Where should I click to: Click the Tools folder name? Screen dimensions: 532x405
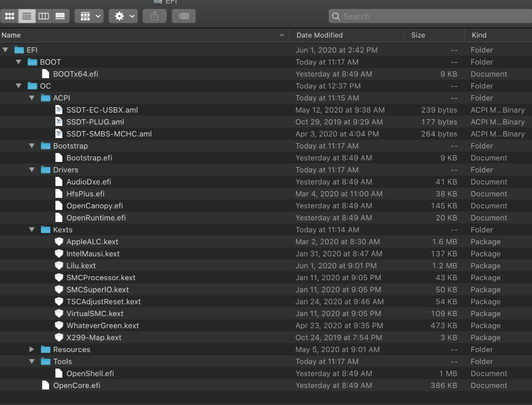tap(62, 361)
